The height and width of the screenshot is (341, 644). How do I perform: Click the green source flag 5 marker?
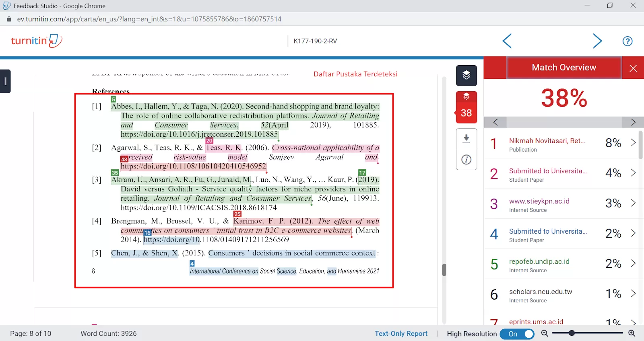(x=114, y=99)
